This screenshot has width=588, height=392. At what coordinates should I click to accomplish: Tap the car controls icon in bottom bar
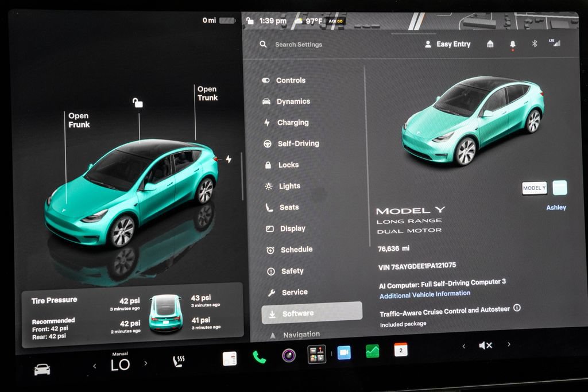(42, 369)
